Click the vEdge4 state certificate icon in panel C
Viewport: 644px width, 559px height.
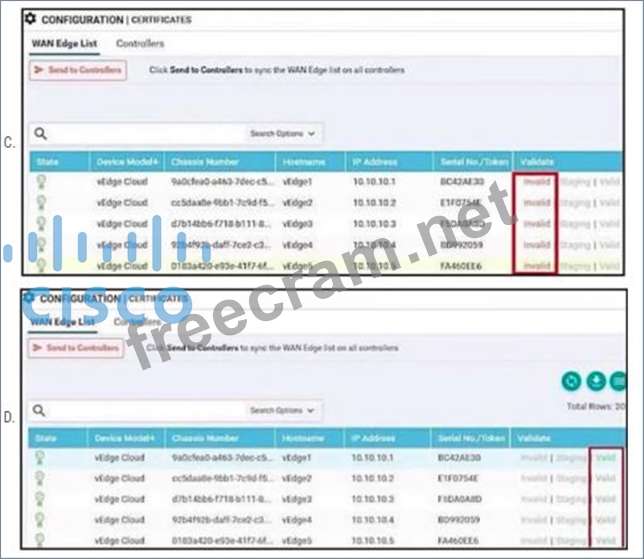(x=41, y=244)
